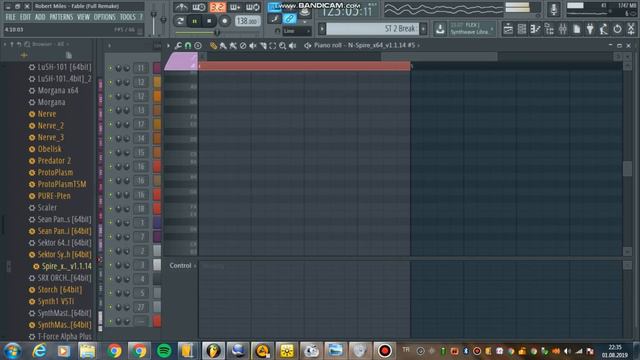Open the Project info page icon
The width and height of the screenshot is (640, 360).
pos(577,29)
